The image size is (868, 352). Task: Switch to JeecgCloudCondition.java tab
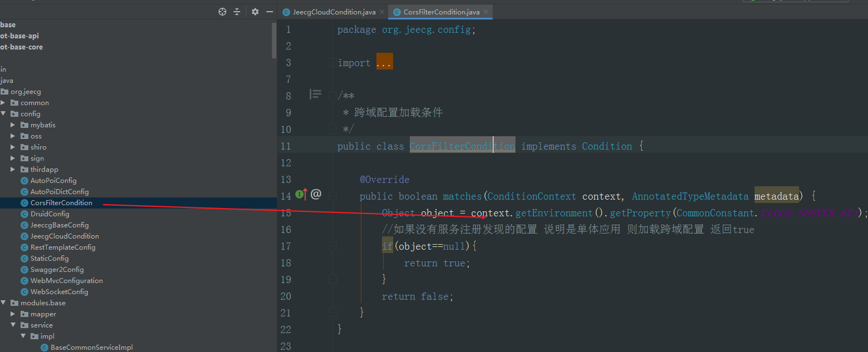pyautogui.click(x=334, y=12)
